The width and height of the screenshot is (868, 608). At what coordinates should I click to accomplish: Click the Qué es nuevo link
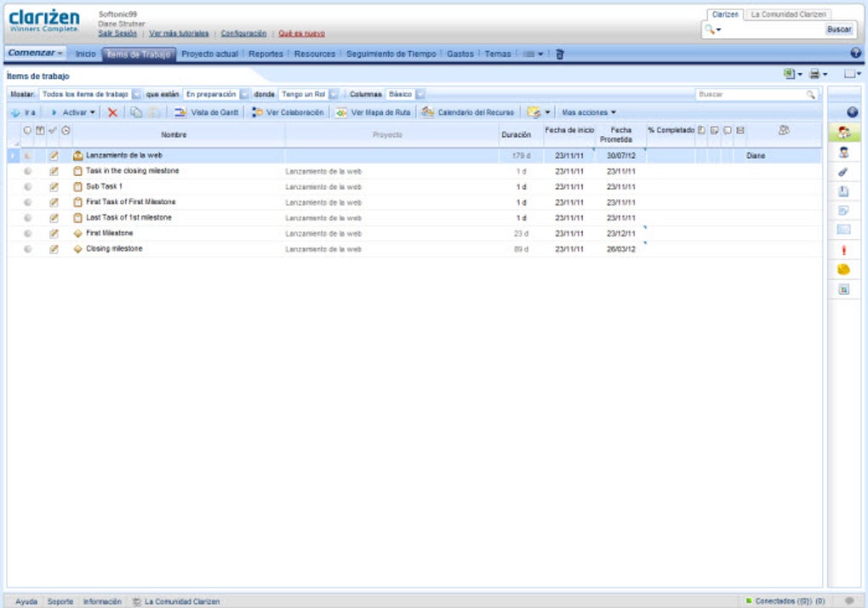[x=302, y=33]
